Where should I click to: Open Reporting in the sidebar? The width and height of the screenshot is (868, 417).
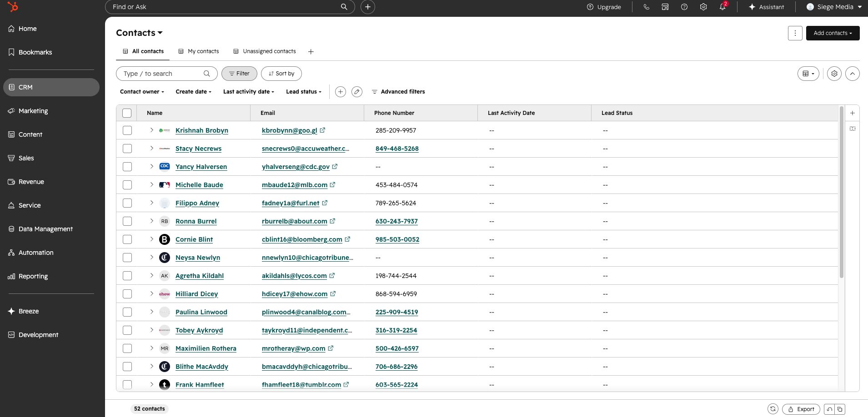pyautogui.click(x=51, y=276)
